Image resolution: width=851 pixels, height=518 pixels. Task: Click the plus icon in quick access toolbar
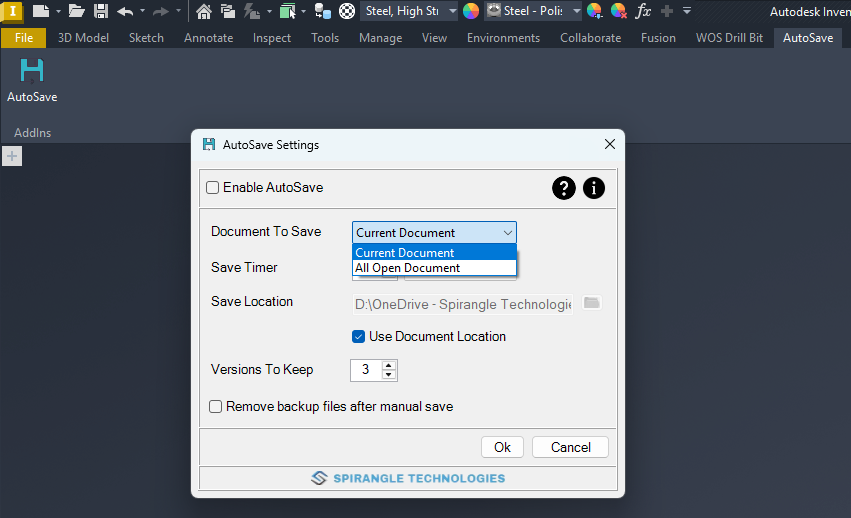pos(667,11)
